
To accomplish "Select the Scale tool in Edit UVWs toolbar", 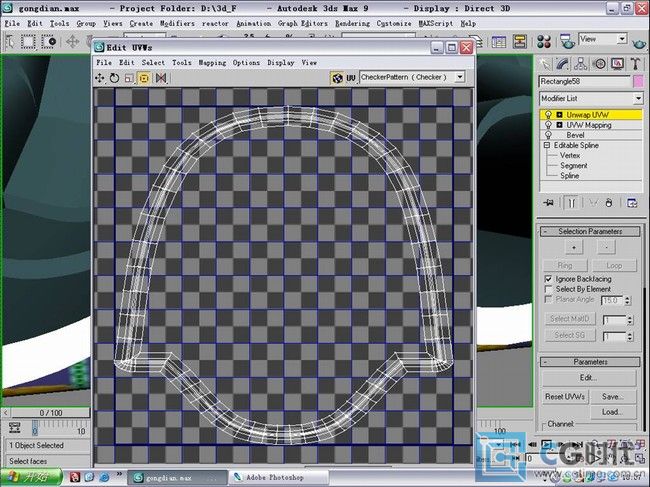I will click(x=129, y=78).
